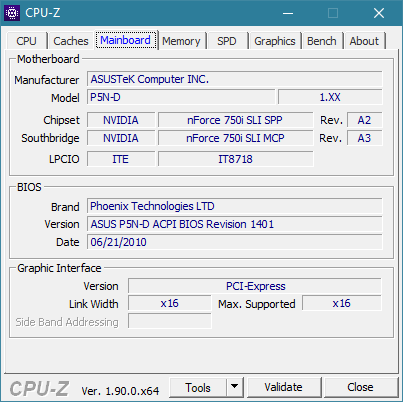Select the Memory tab
Screen dimensions: 403x402
tap(181, 41)
